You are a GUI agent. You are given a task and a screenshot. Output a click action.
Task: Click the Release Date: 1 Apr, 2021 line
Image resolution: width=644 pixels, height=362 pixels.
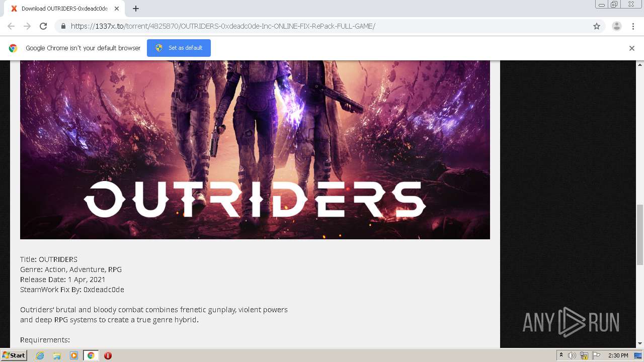(x=63, y=280)
